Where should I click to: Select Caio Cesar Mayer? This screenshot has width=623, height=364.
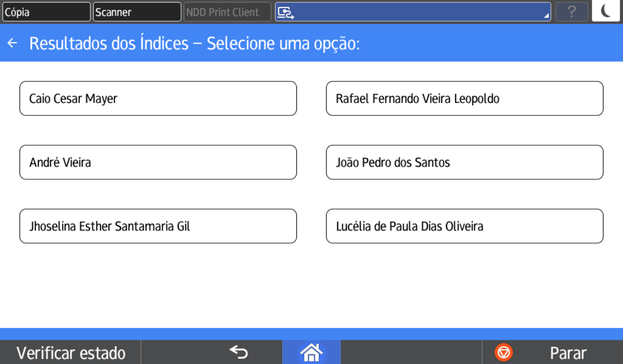158,98
